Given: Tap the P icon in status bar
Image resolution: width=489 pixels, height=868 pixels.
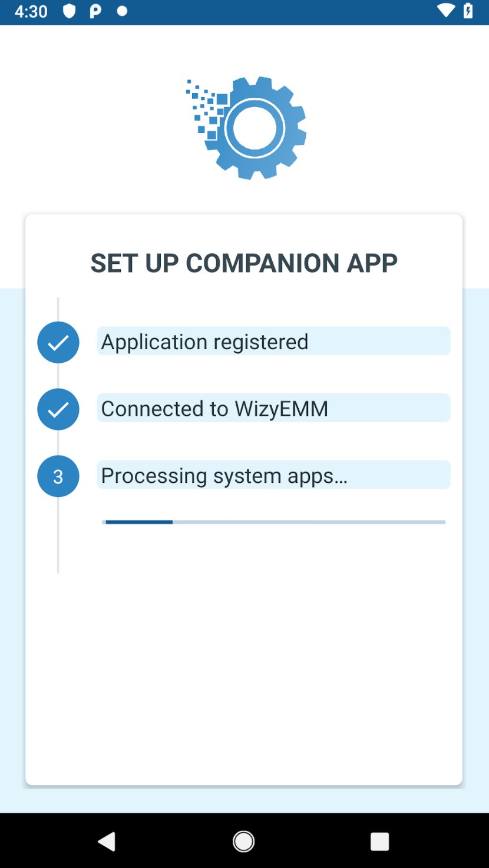Looking at the screenshot, I should coord(95,11).
